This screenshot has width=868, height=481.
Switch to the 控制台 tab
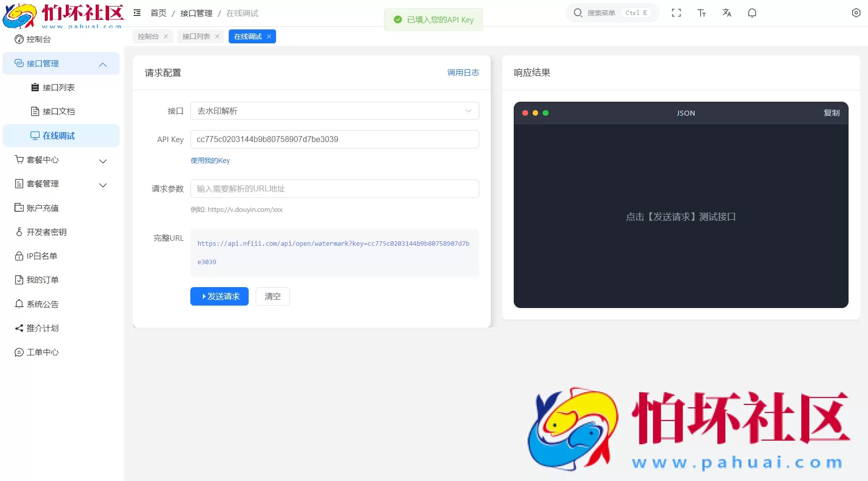(x=148, y=36)
